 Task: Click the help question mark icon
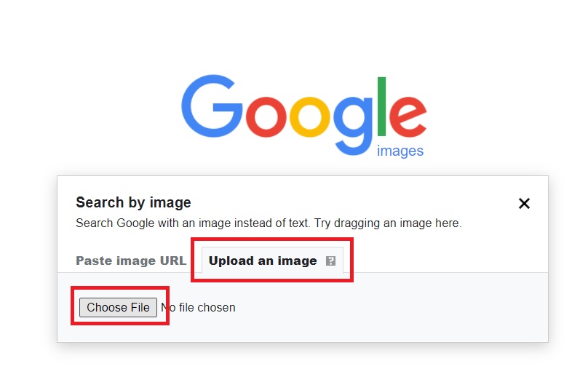(x=330, y=261)
